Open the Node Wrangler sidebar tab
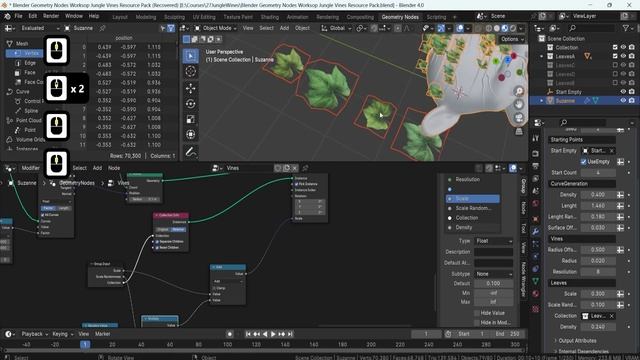This screenshot has height=360, width=640. point(523,280)
